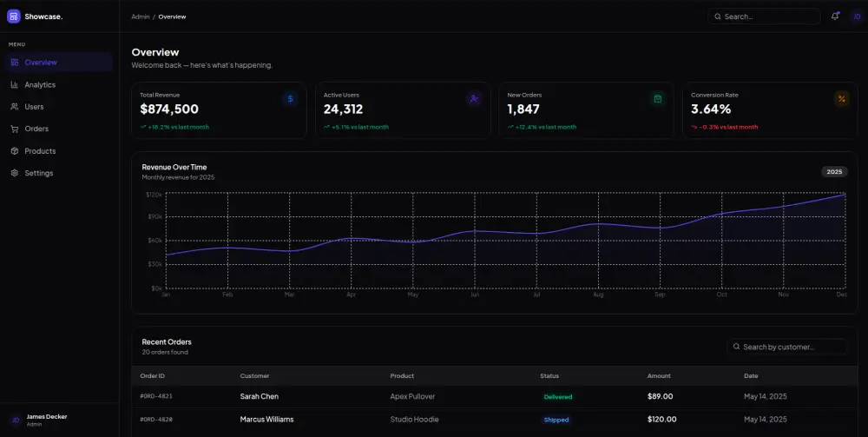Click the magnifier icon in customer search
This screenshot has height=437, width=868.
tap(736, 347)
